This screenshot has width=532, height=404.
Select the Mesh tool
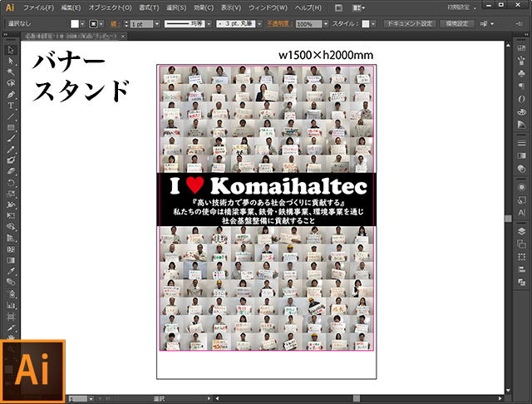(x=11, y=249)
